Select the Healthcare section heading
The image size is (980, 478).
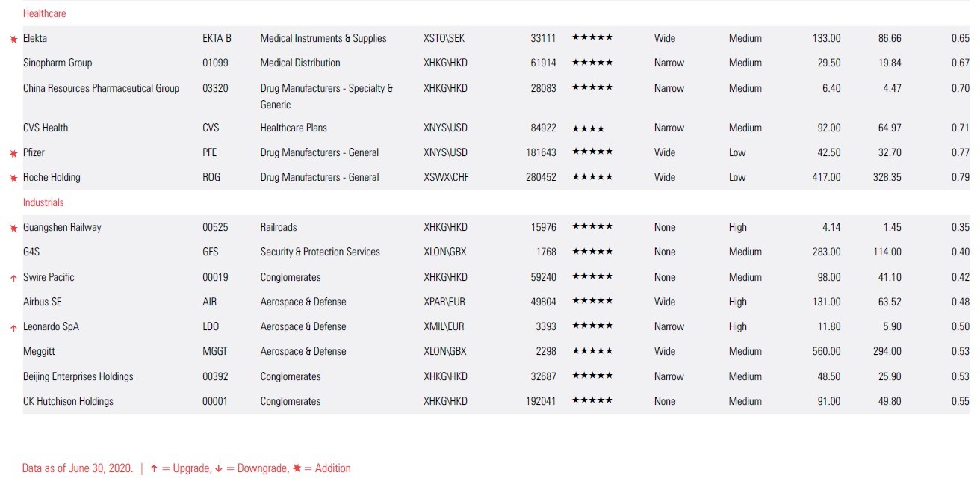[x=45, y=13]
